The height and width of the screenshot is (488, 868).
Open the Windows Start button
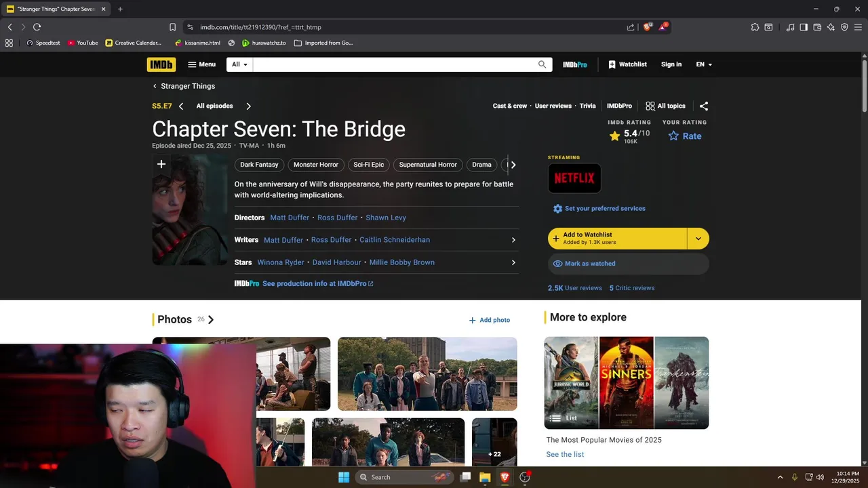[x=344, y=477]
